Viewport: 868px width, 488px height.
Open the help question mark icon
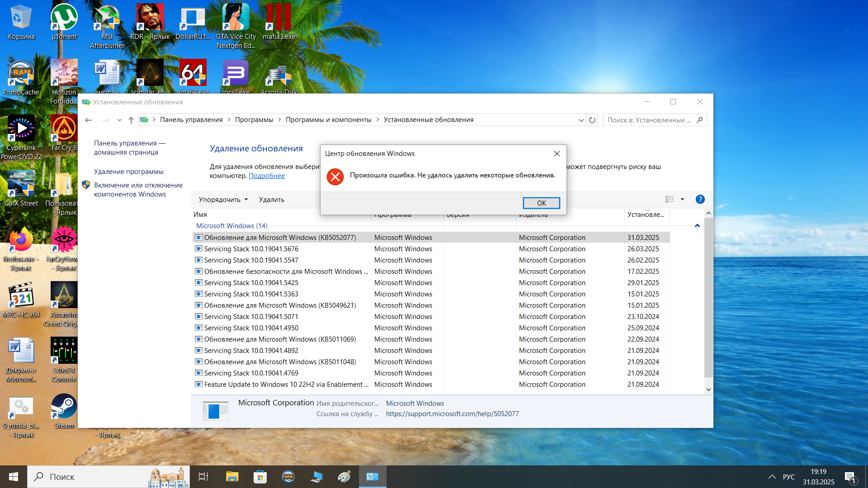tap(700, 200)
